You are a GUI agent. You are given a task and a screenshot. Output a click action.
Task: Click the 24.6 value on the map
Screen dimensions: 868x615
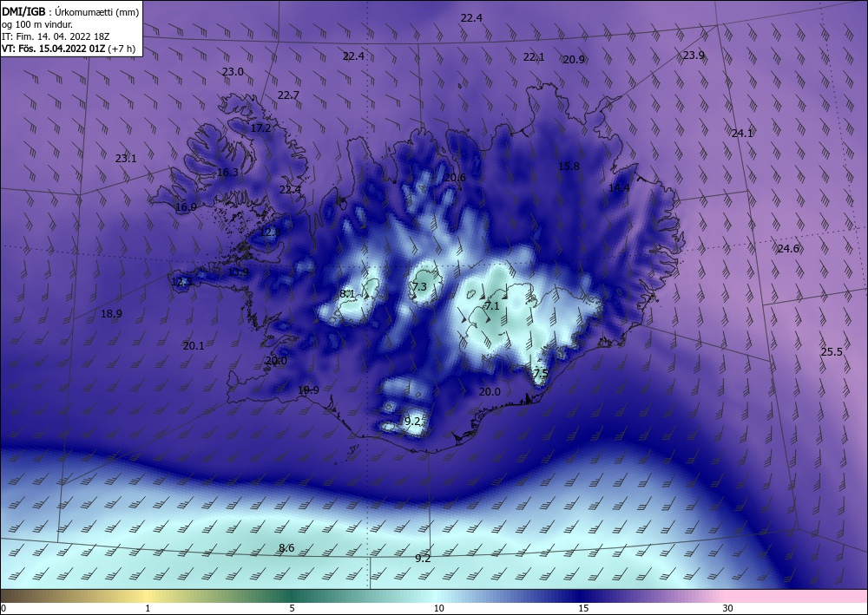click(x=788, y=249)
